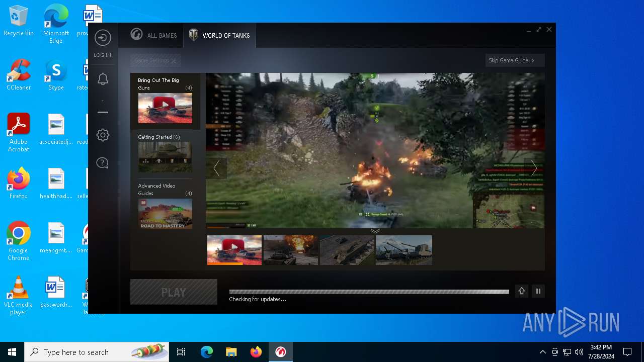Open the volume control in the tray
The height and width of the screenshot is (362, 644).
pyautogui.click(x=579, y=352)
